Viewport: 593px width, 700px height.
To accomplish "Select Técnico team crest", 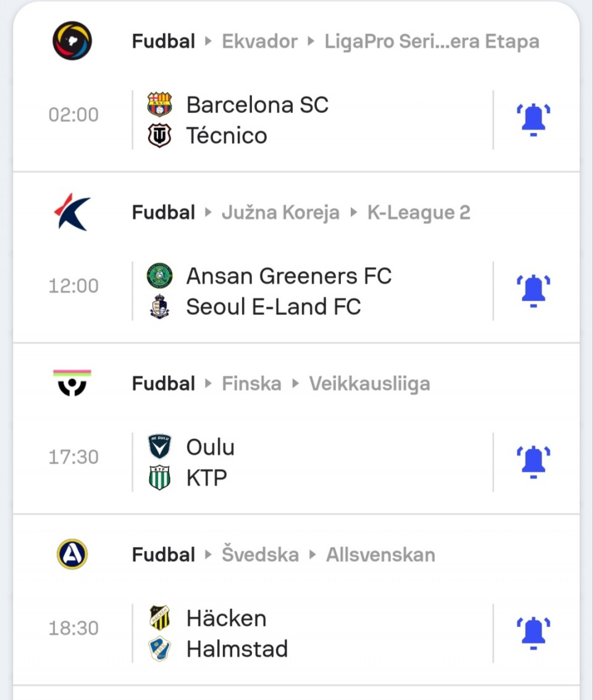I will (x=159, y=135).
